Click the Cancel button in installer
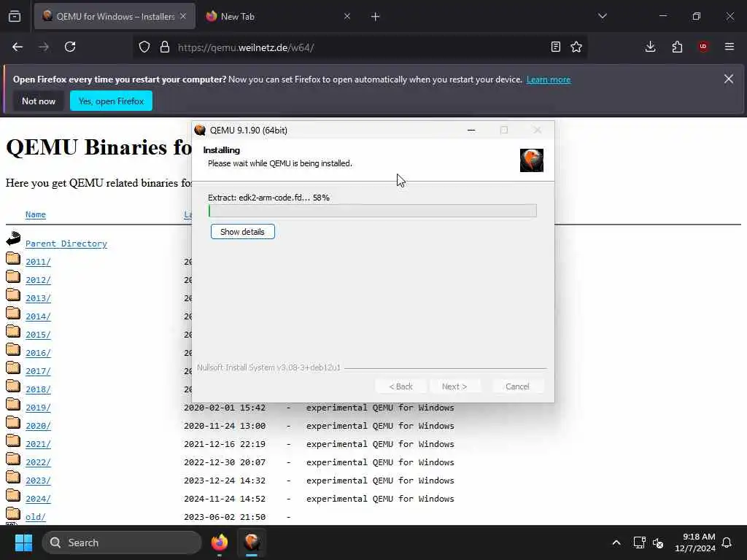Image resolution: width=747 pixels, height=560 pixels. click(x=517, y=386)
